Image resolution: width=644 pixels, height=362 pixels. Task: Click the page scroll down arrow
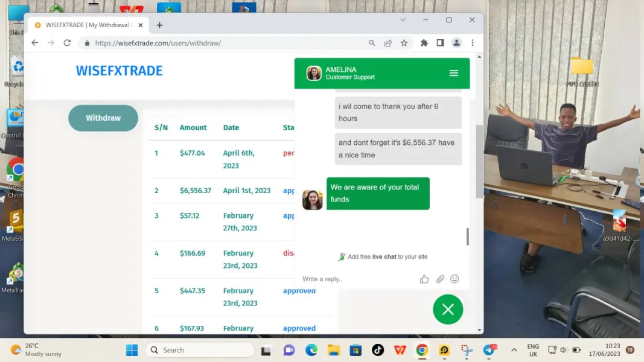tap(479, 330)
